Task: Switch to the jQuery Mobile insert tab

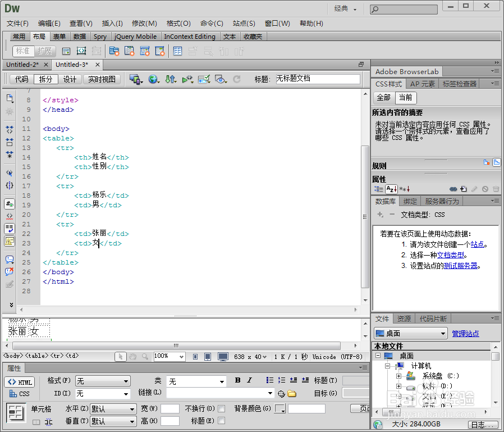Action: tap(135, 37)
